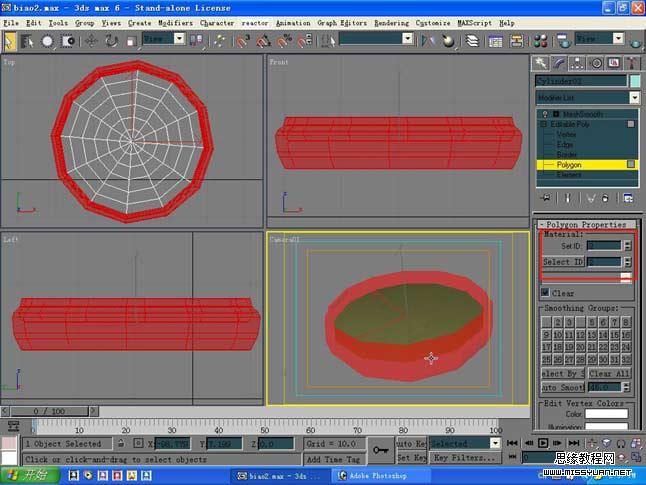Click the Select By SG button
The width and height of the screenshot is (646, 485).
click(563, 374)
